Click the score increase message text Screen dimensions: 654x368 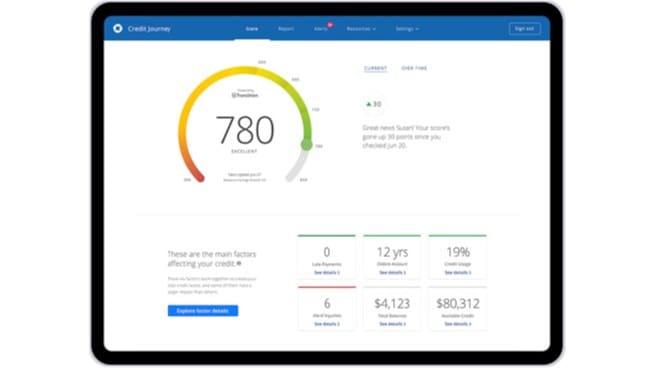click(406, 137)
